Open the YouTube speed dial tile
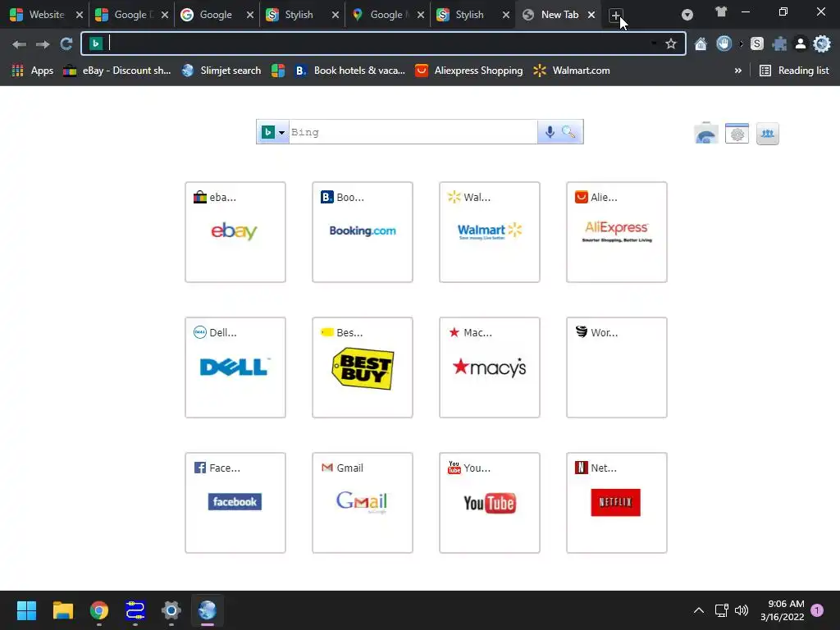 coord(490,503)
